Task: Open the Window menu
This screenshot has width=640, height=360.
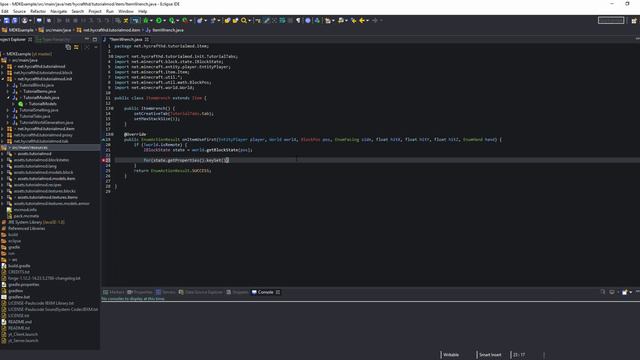Action: [126, 11]
